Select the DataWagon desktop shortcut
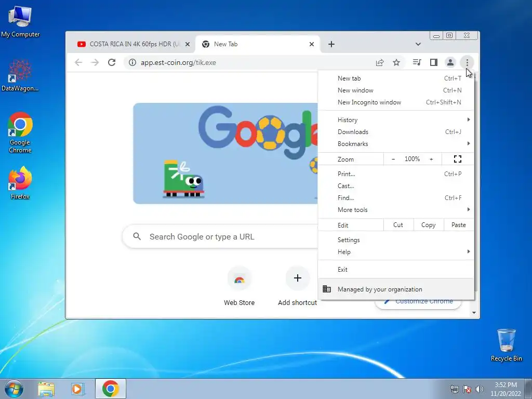This screenshot has width=532, height=399. coord(20,75)
